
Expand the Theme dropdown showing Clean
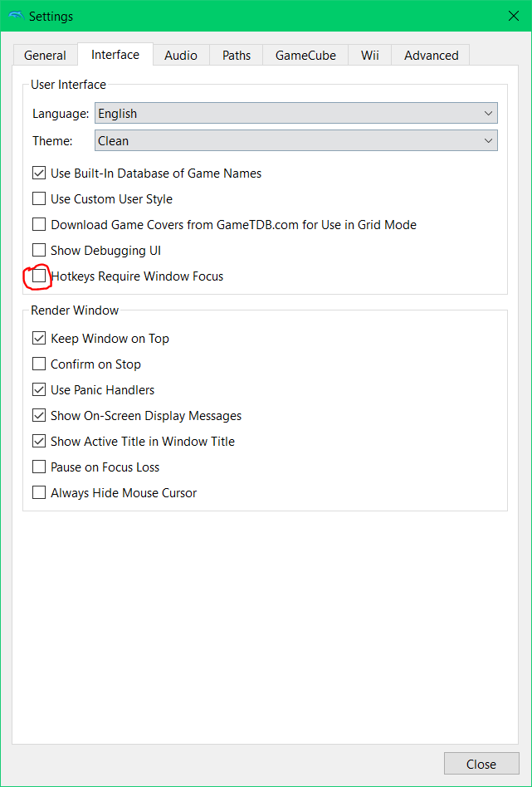296,140
